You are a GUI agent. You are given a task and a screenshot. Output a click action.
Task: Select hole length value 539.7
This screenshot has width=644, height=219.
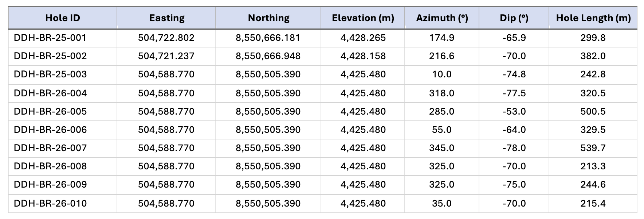[x=593, y=148]
